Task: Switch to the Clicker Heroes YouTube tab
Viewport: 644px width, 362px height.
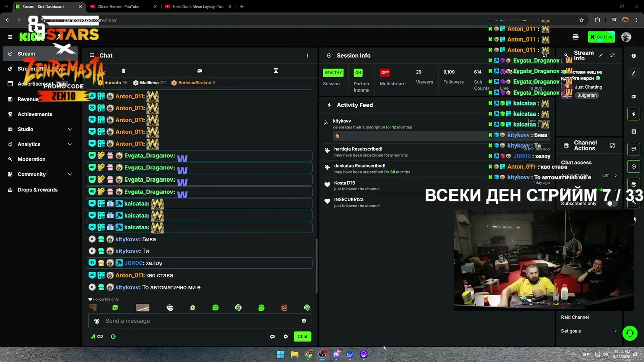Action: [x=123, y=7]
